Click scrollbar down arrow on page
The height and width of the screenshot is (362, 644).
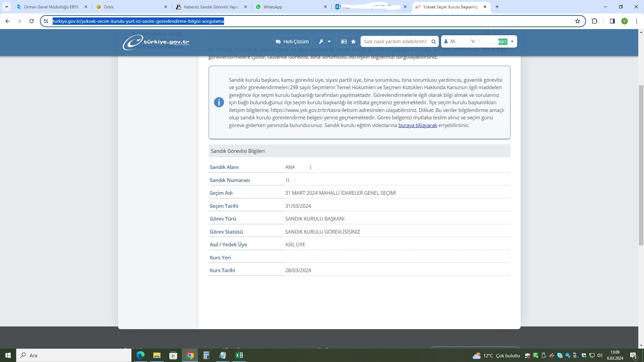tap(641, 346)
